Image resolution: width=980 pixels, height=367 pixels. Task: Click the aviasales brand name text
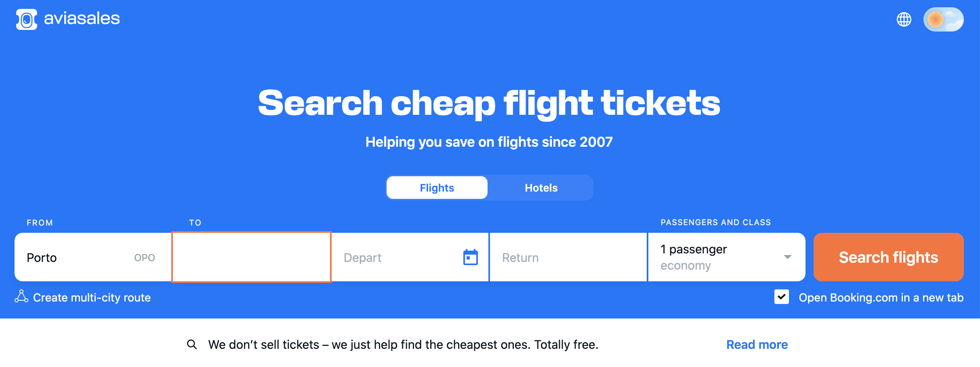[x=82, y=19]
